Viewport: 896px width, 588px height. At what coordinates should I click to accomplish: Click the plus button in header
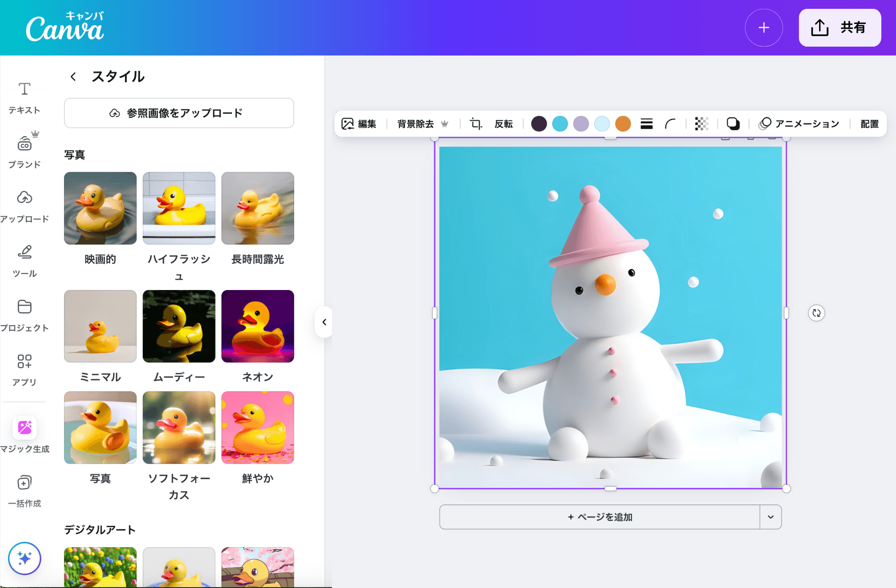tap(764, 28)
